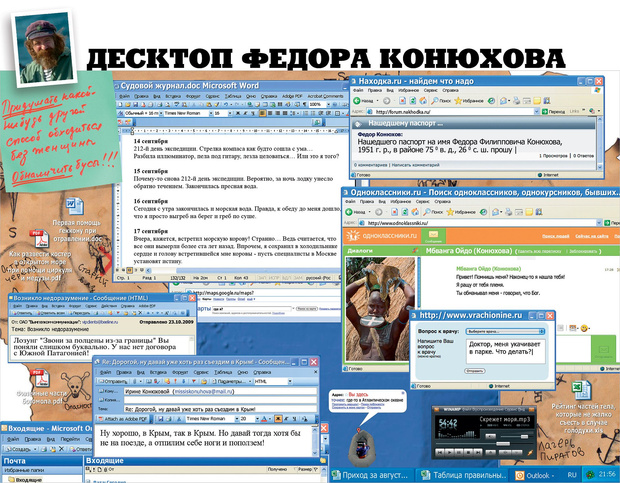Open the Times New Roman font dropdown in Word
This screenshot has width=620, height=483.
tap(209, 113)
